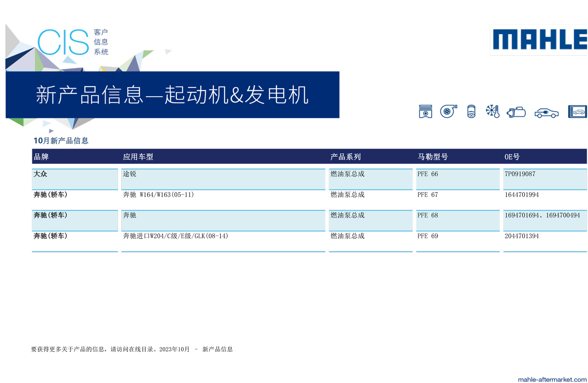Image resolution: width=588 pixels, height=383 pixels.
Task: Click the footer note about online catalog
Action: click(x=132, y=349)
